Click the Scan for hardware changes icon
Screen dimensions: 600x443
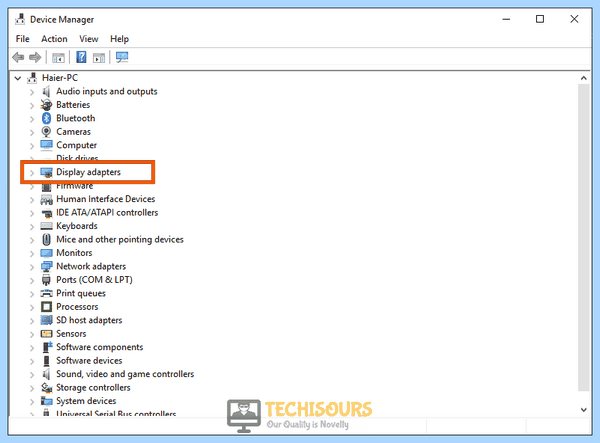click(122, 57)
